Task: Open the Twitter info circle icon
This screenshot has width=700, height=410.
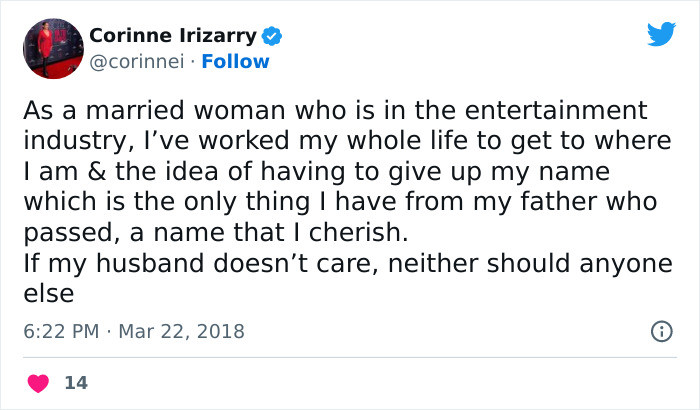Action: 661,331
